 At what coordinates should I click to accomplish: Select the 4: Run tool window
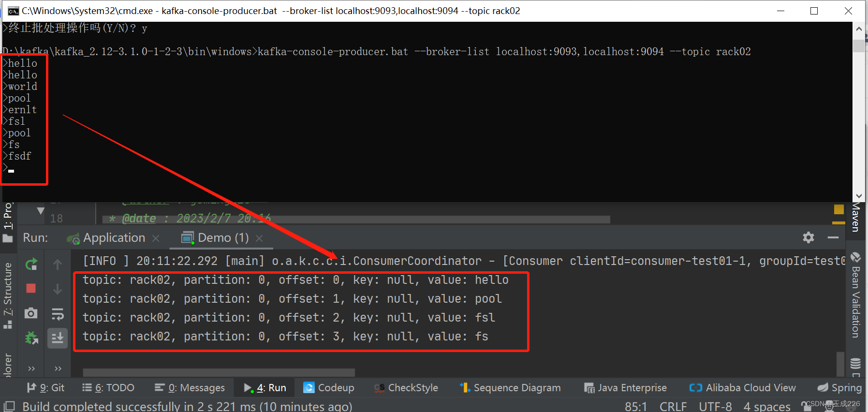coord(265,388)
